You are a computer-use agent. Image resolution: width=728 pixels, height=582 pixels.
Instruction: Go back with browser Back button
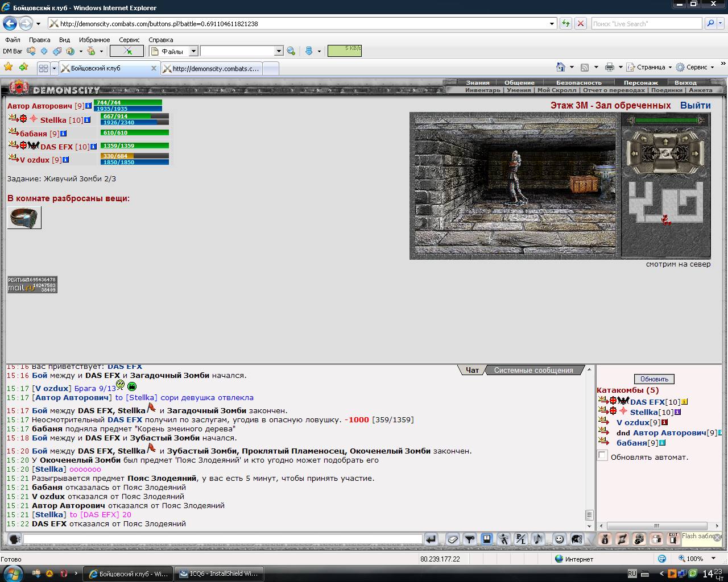[x=10, y=23]
